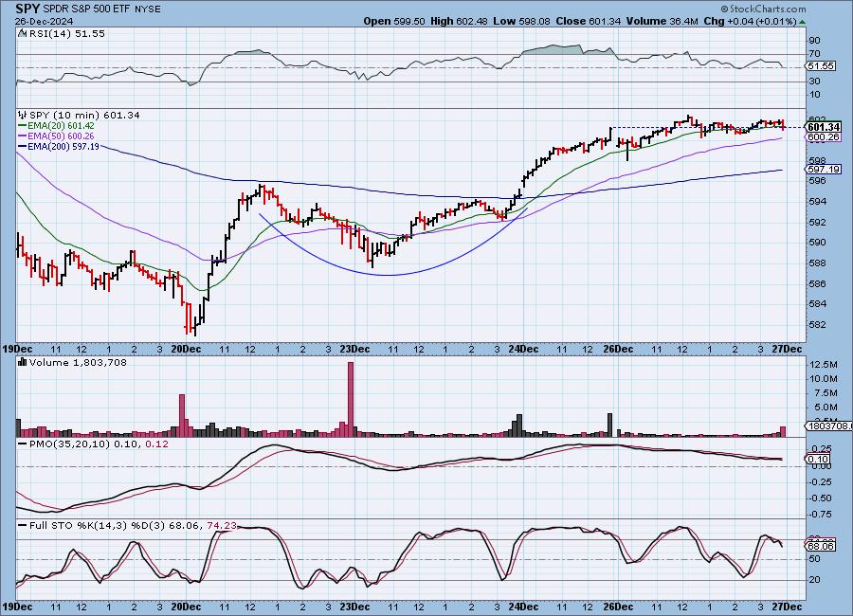Image resolution: width=853 pixels, height=616 pixels.
Task: Click the 582 label on the price axis
Action: 817,325
